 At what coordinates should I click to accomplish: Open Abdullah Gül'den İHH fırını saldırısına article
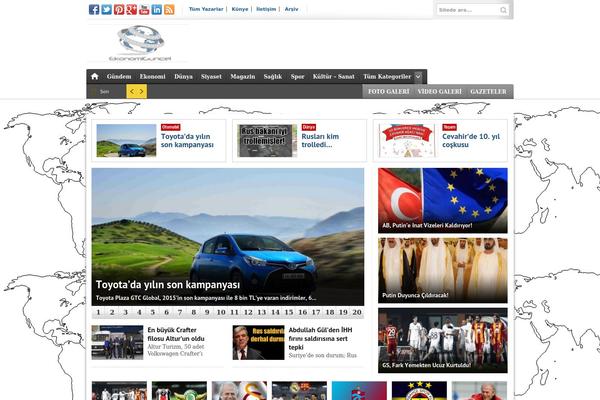click(320, 338)
